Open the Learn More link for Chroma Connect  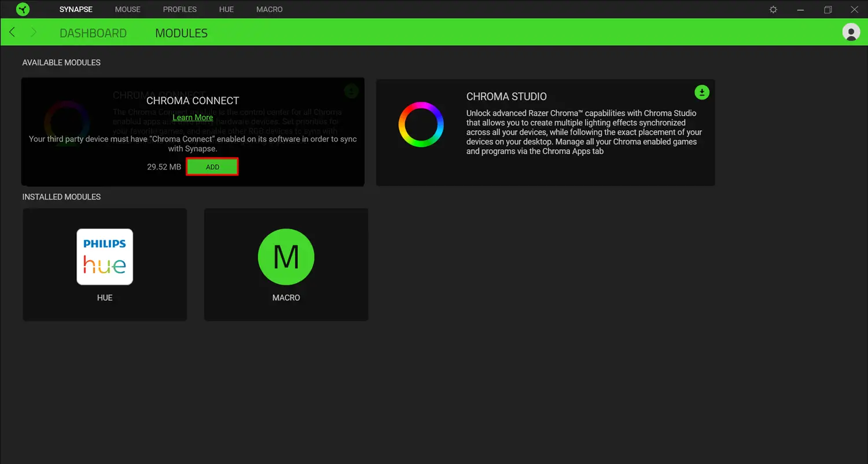(x=193, y=117)
